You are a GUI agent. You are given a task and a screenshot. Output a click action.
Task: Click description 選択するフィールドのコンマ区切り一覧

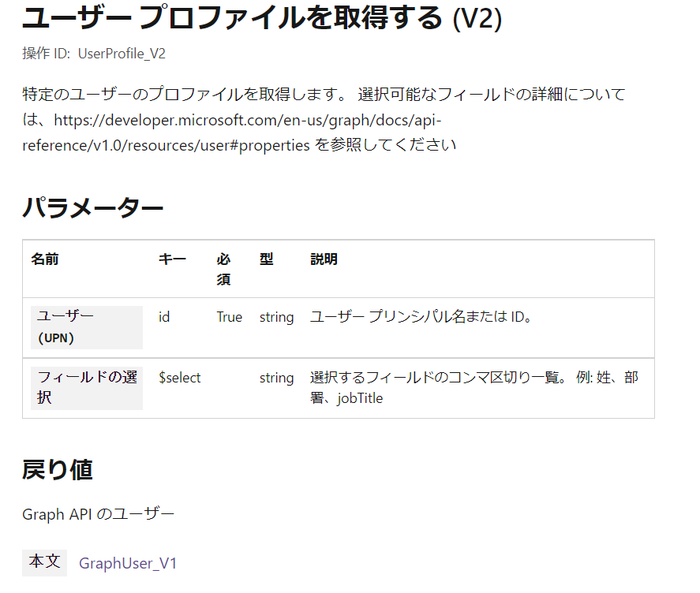click(x=474, y=388)
